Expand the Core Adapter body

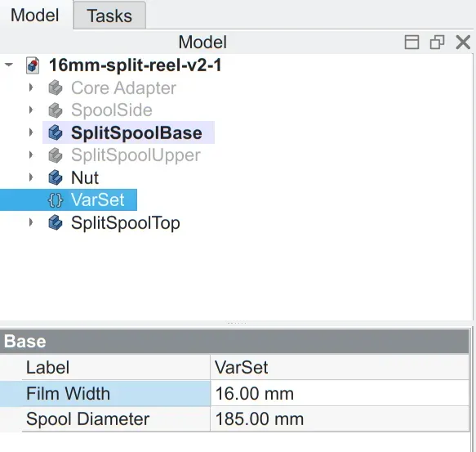(31, 87)
